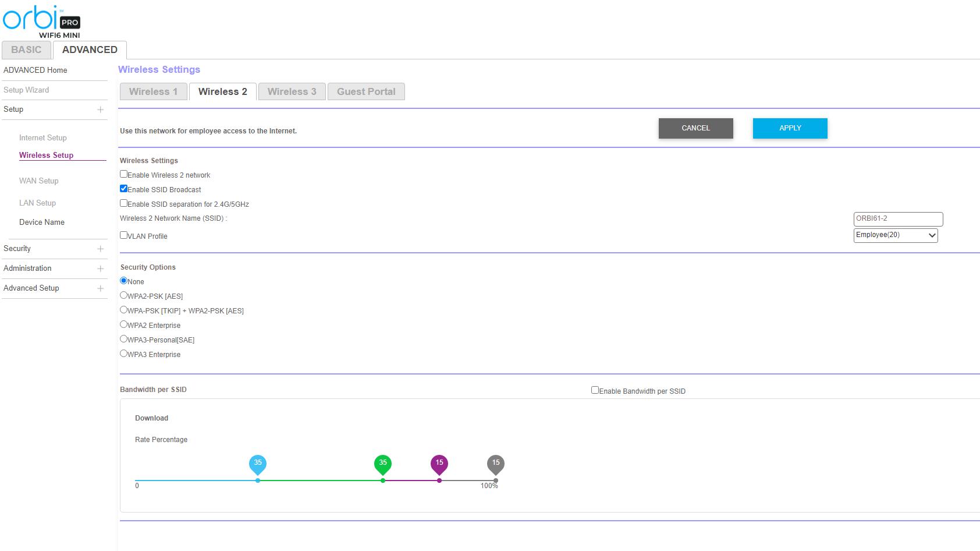Toggle Enable SSID Broadcast checkbox
Screen dimensions: 980x551
123,189
